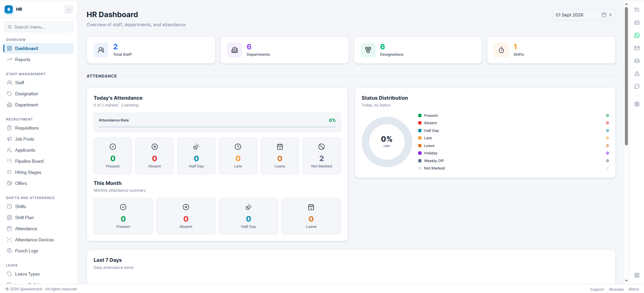Open Department in sidebar menu
This screenshot has width=644, height=293.
click(39, 105)
